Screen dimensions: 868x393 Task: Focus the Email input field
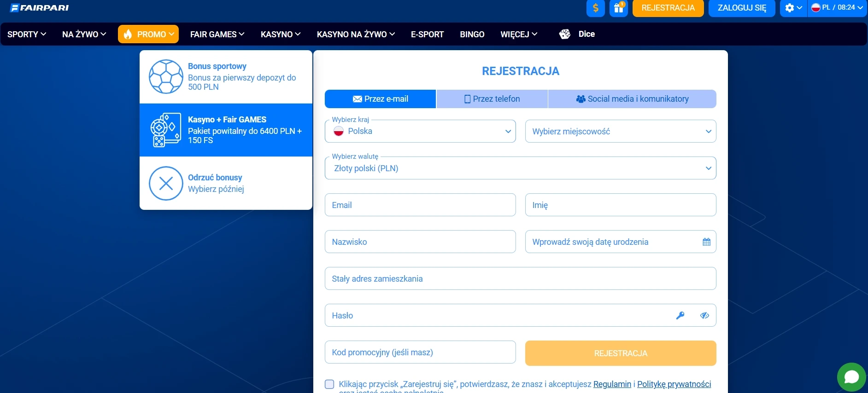[x=420, y=205]
